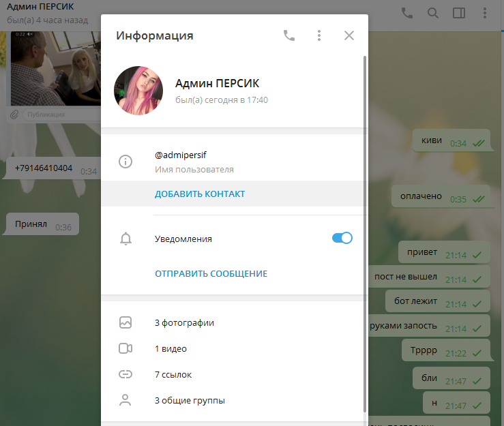Search in chat using the magnifier icon
The image size is (504, 426).
pyautogui.click(x=432, y=13)
